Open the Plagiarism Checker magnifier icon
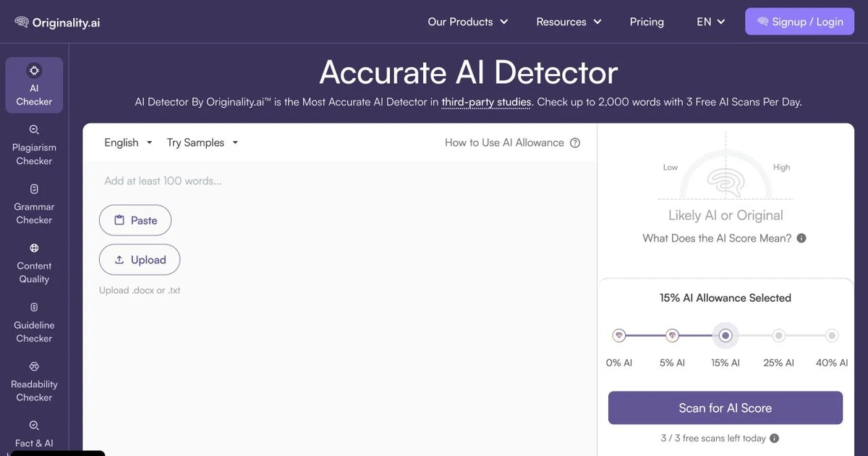868x456 pixels. (x=34, y=130)
